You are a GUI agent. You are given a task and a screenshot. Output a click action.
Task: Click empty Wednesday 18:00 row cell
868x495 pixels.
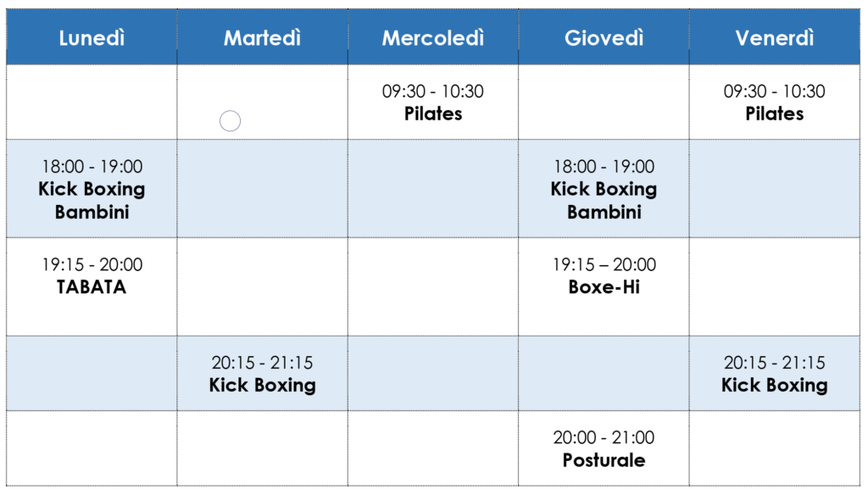coord(433,188)
